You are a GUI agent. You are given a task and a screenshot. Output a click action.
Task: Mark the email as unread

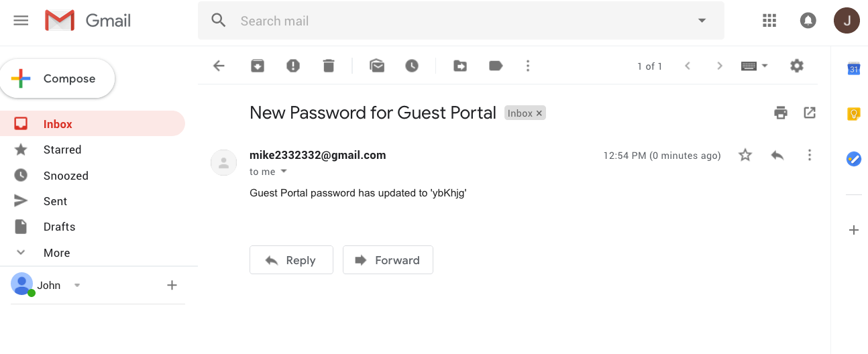tap(377, 66)
